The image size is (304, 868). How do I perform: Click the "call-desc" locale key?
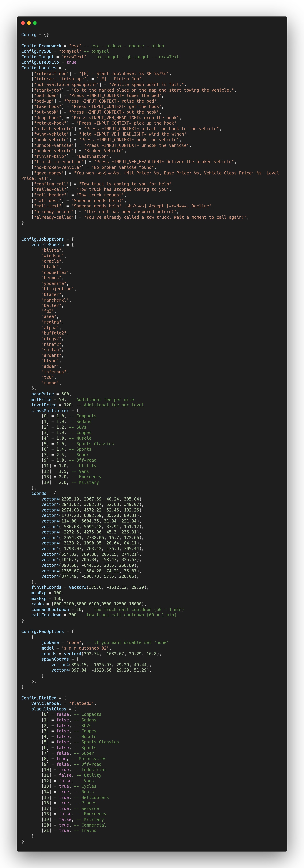point(49,200)
